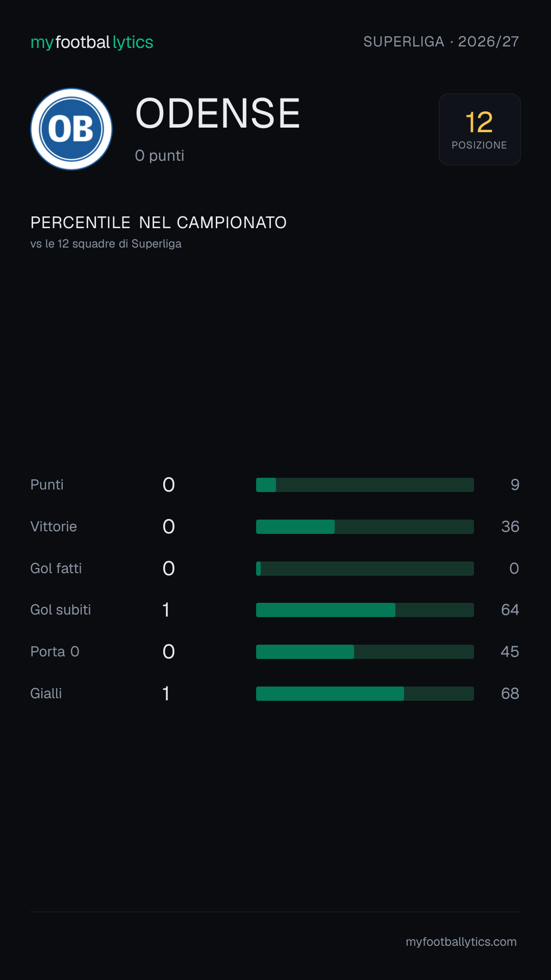Viewport: 551px width, 980px height.
Task: Click the Vittorie percentile bar
Action: point(365,527)
